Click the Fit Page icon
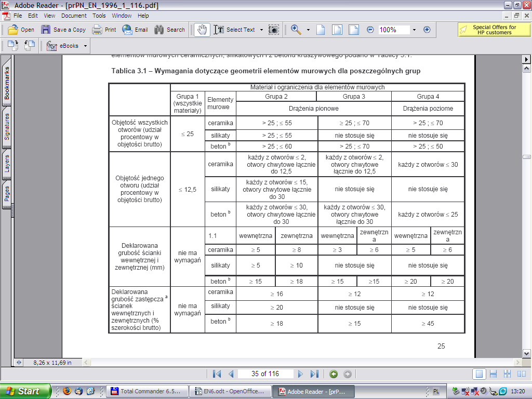Image resolution: width=532 pixels, height=399 pixels. 337,30
